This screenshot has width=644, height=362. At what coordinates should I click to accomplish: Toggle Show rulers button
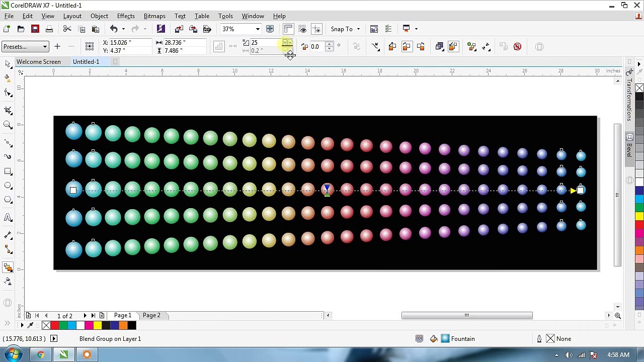click(x=288, y=29)
